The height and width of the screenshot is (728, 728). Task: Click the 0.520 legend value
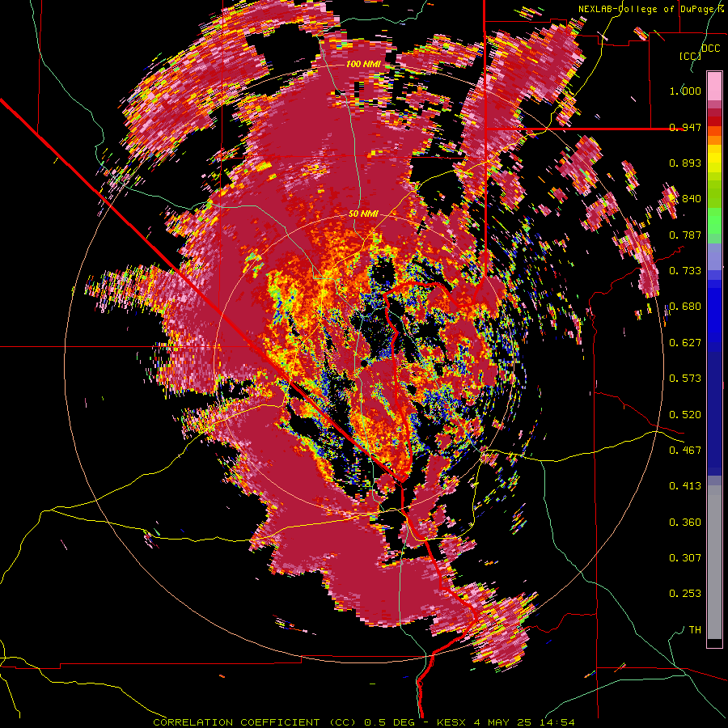pyautogui.click(x=685, y=415)
